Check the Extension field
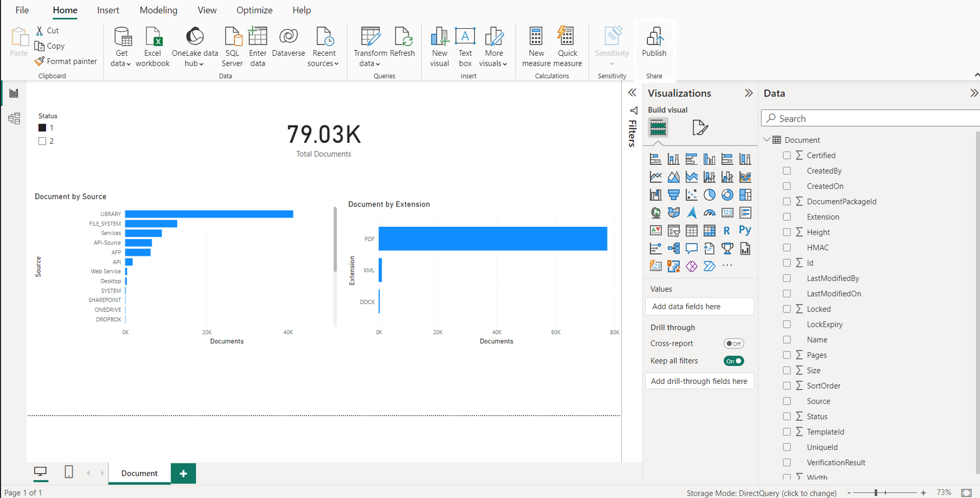The height and width of the screenshot is (498, 980). coord(787,216)
